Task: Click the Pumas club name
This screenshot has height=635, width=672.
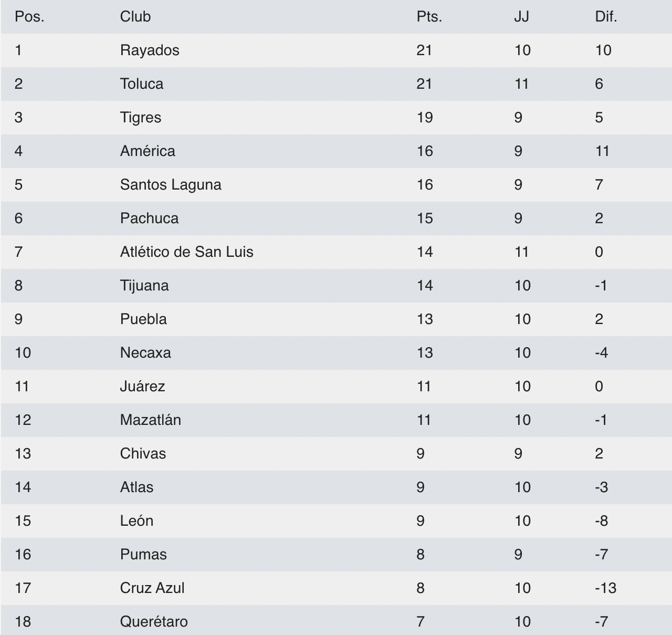Action: coord(143,555)
